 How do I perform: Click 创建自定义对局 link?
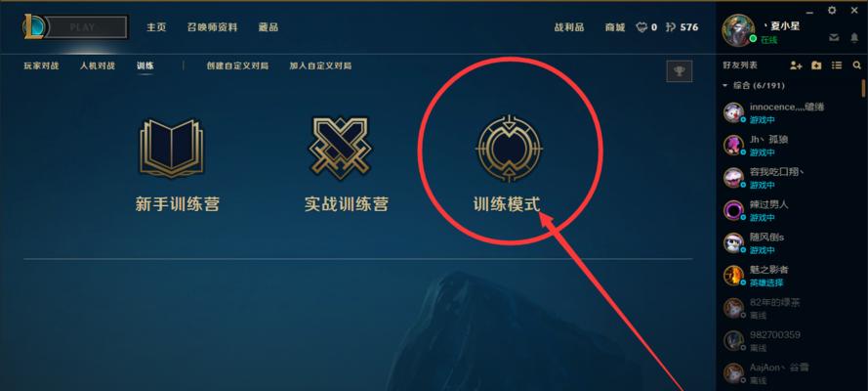[237, 65]
